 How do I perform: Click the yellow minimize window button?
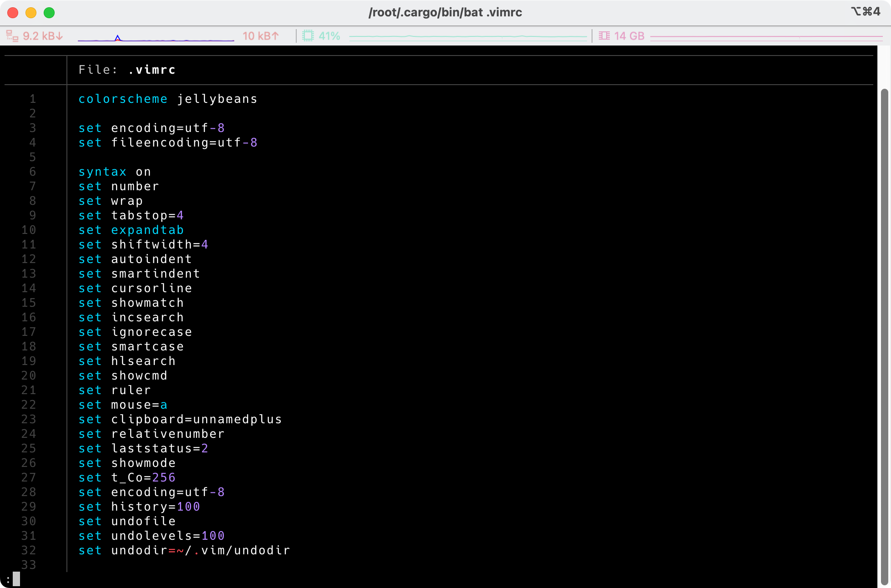pyautogui.click(x=31, y=13)
